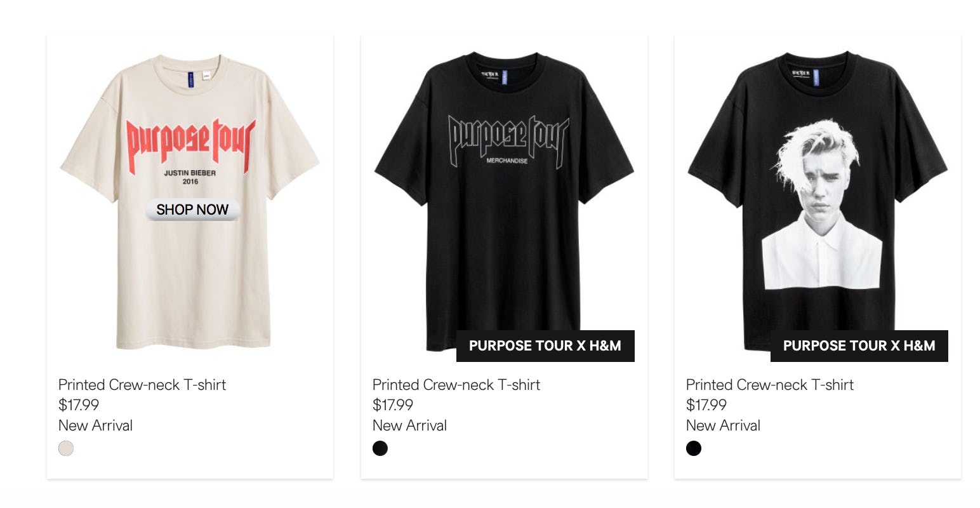Click New Arrival label under beige shirt

[95, 425]
